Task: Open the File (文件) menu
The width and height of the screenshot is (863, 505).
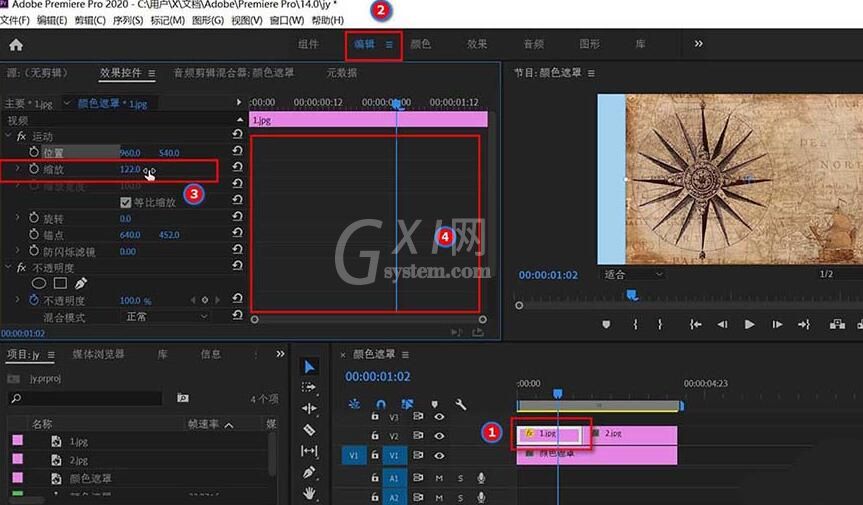Action: 15,20
